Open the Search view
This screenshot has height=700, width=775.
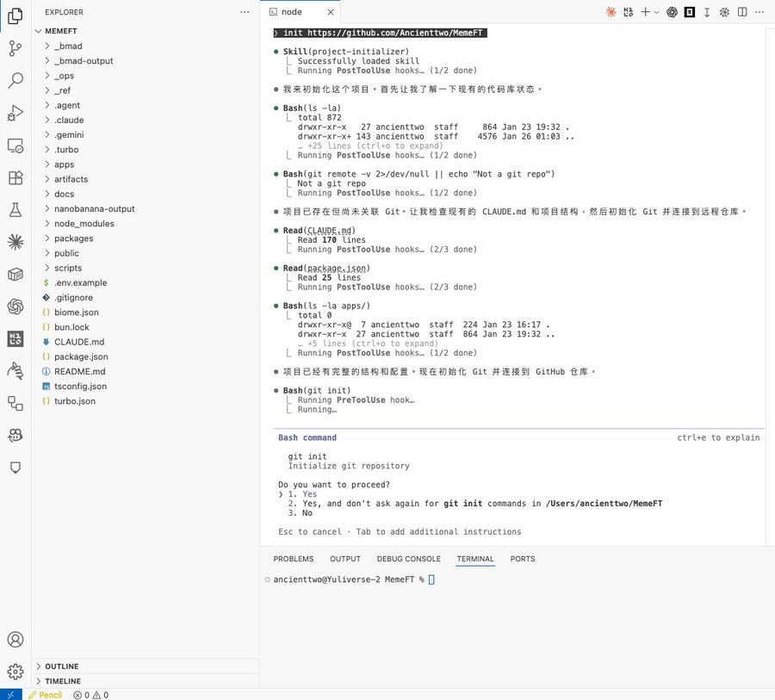15,80
